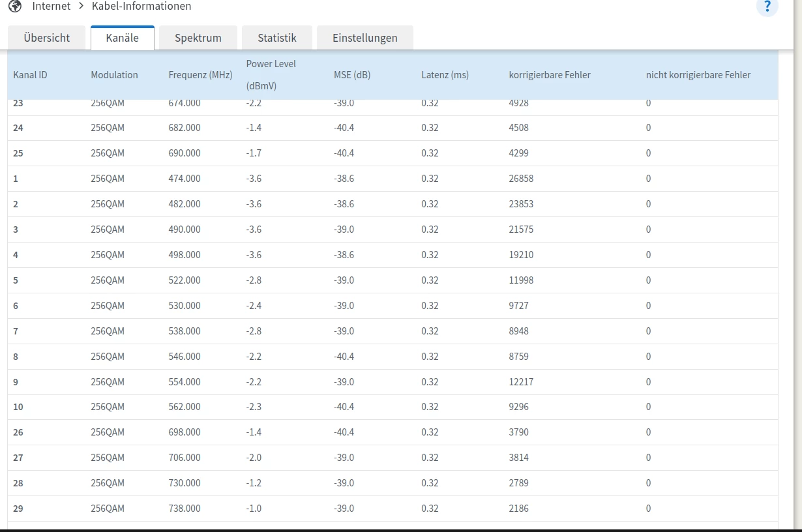
Task: Click frequency value 554.000
Action: pos(185,382)
